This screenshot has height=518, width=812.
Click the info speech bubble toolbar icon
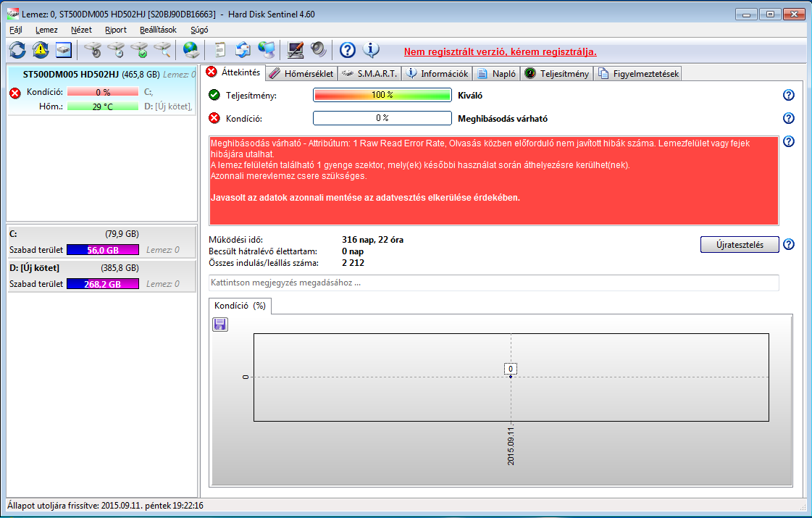point(371,50)
